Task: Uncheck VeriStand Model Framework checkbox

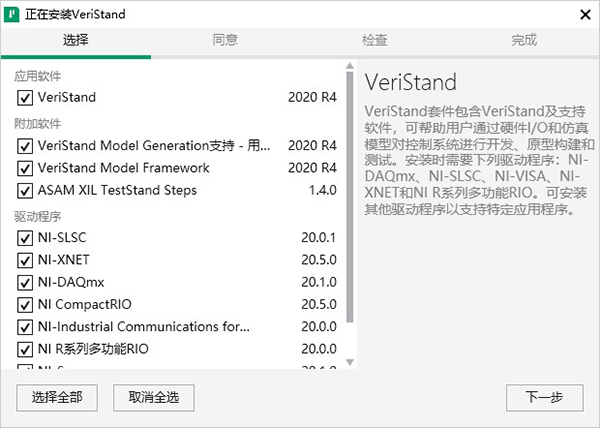Action: tap(25, 168)
